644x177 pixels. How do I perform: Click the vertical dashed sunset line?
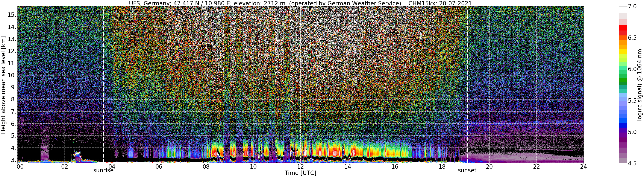(467, 85)
